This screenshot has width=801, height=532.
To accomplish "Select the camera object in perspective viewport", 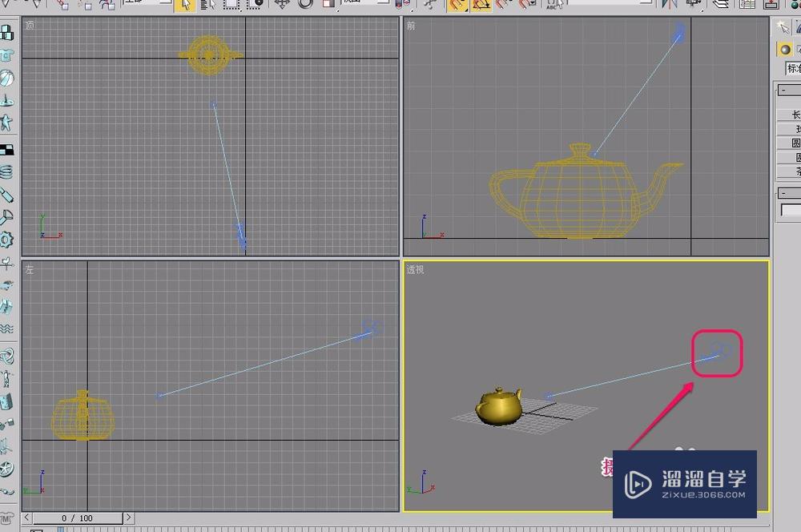I will (717, 352).
